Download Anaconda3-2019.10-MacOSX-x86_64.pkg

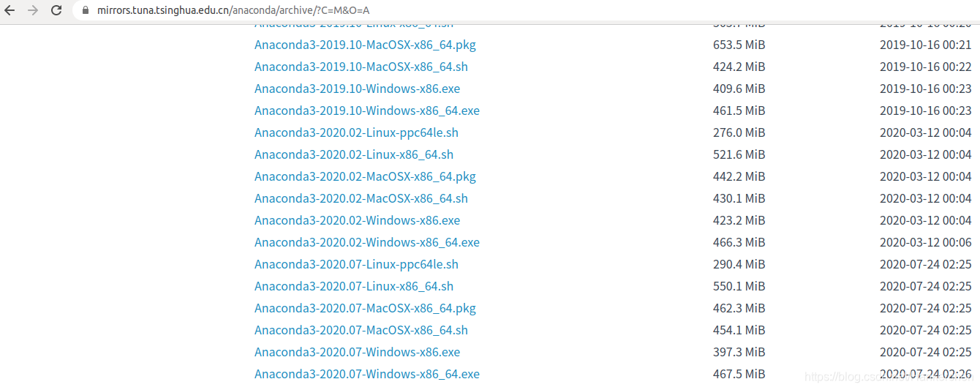[365, 45]
